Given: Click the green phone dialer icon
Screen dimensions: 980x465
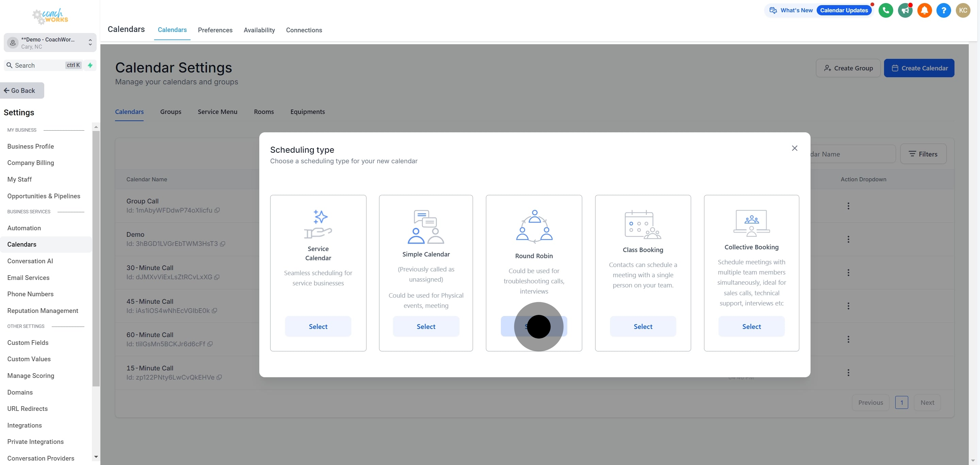Looking at the screenshot, I should click(886, 10).
